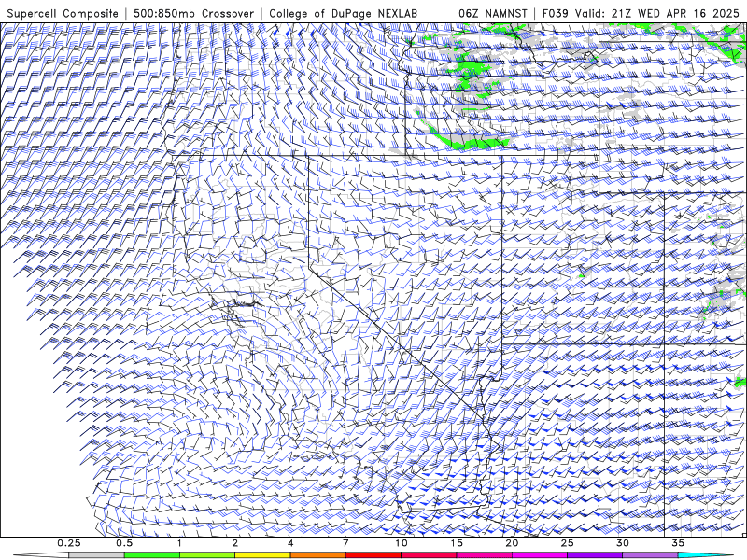Click the 'College of DuPage NEXLAB' label
Viewport: 747px width, 560px height.
point(344,13)
